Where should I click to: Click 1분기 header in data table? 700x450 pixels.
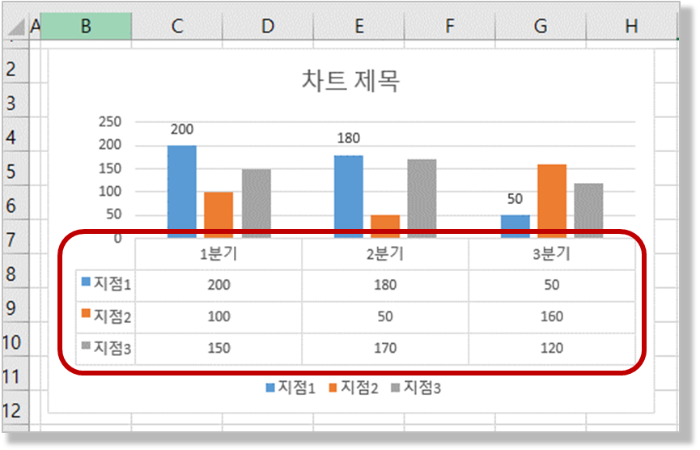coord(219,254)
